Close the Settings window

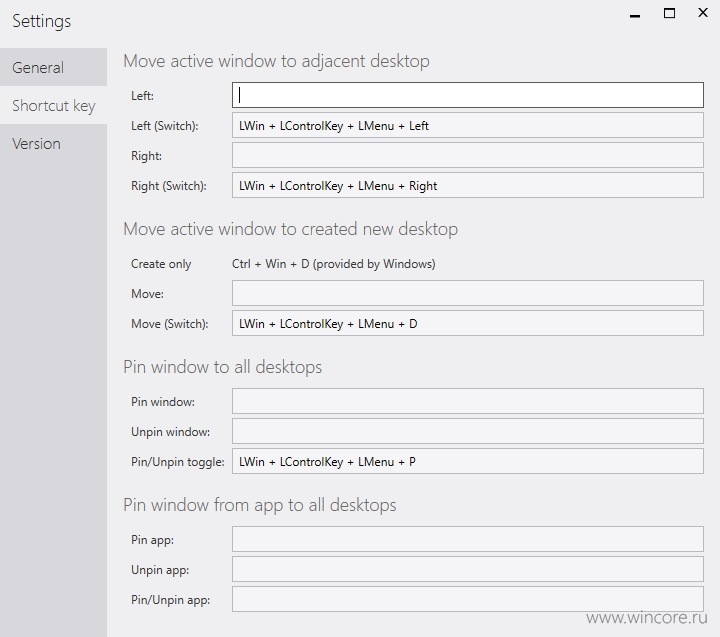[x=703, y=13]
